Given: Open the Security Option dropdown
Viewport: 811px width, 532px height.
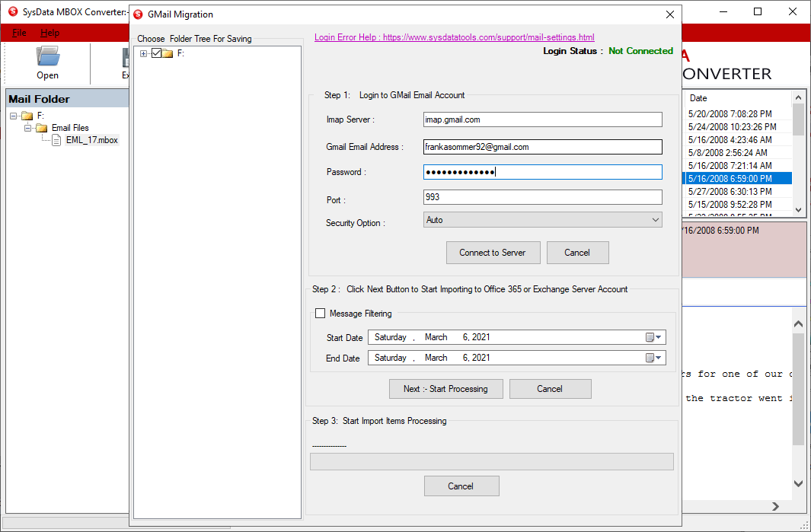Looking at the screenshot, I should pos(542,220).
